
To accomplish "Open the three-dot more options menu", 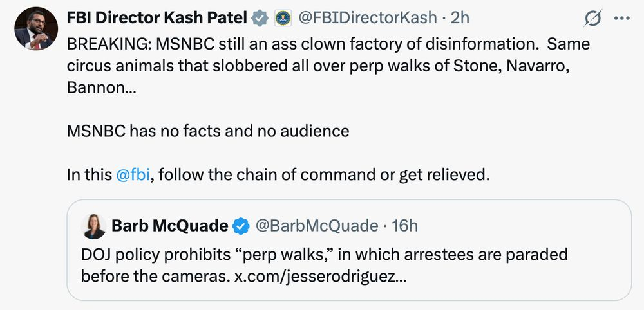I will tap(621, 19).
